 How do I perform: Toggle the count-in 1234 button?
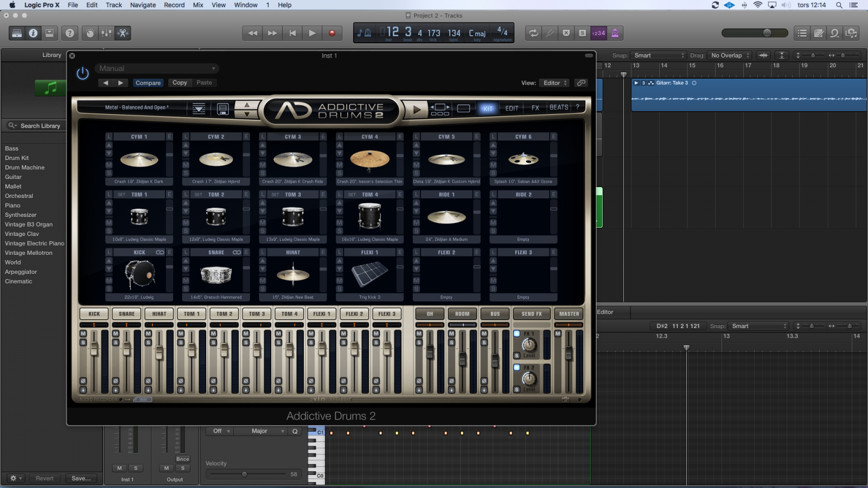point(598,33)
